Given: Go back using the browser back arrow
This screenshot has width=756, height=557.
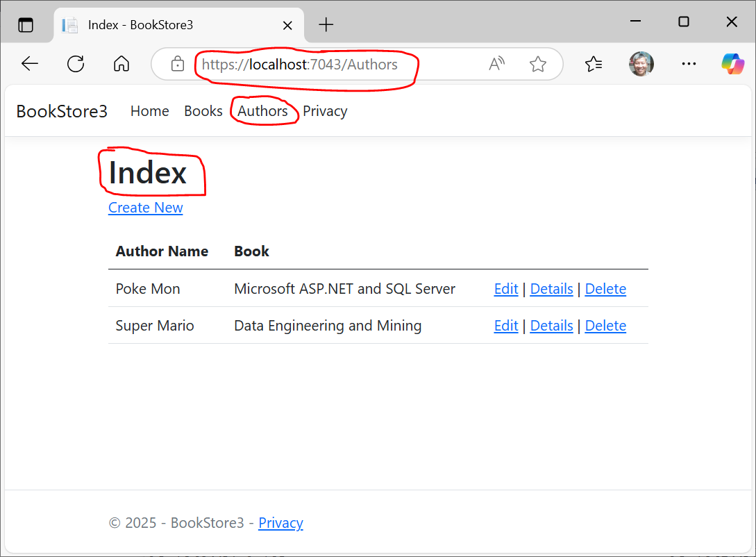Looking at the screenshot, I should click(x=29, y=64).
